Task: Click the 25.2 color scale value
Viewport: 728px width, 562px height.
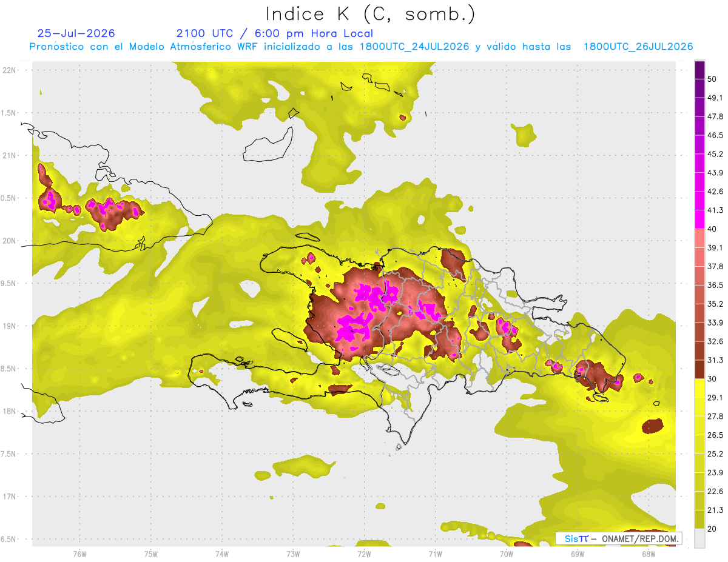Action: click(716, 453)
